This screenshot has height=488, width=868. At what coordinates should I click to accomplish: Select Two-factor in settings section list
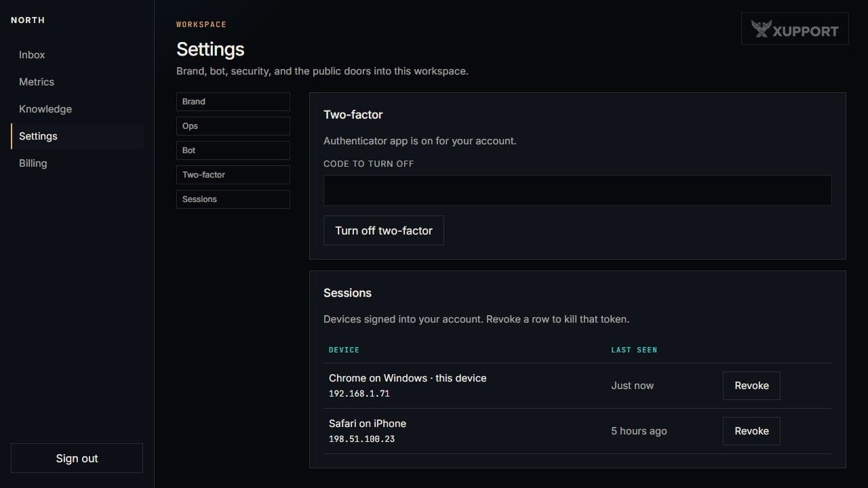(x=233, y=175)
